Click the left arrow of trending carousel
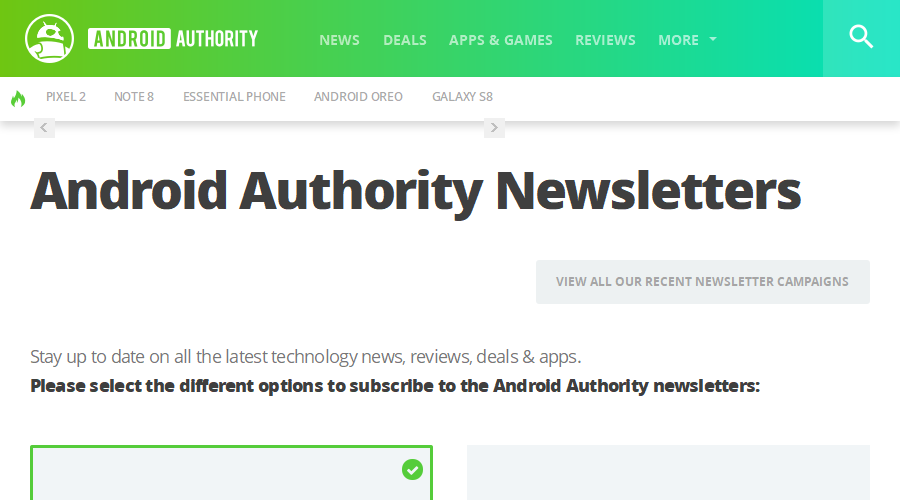The height and width of the screenshot is (500, 900). tap(44, 127)
